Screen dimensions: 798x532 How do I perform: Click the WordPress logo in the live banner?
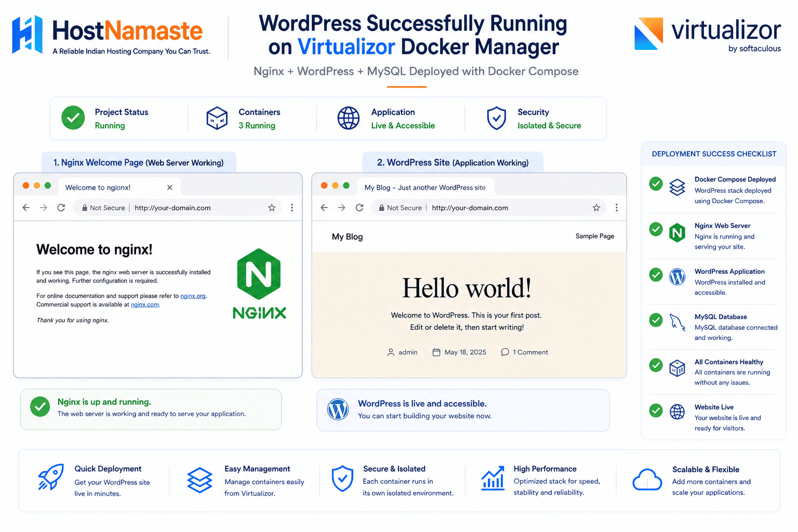coord(338,410)
